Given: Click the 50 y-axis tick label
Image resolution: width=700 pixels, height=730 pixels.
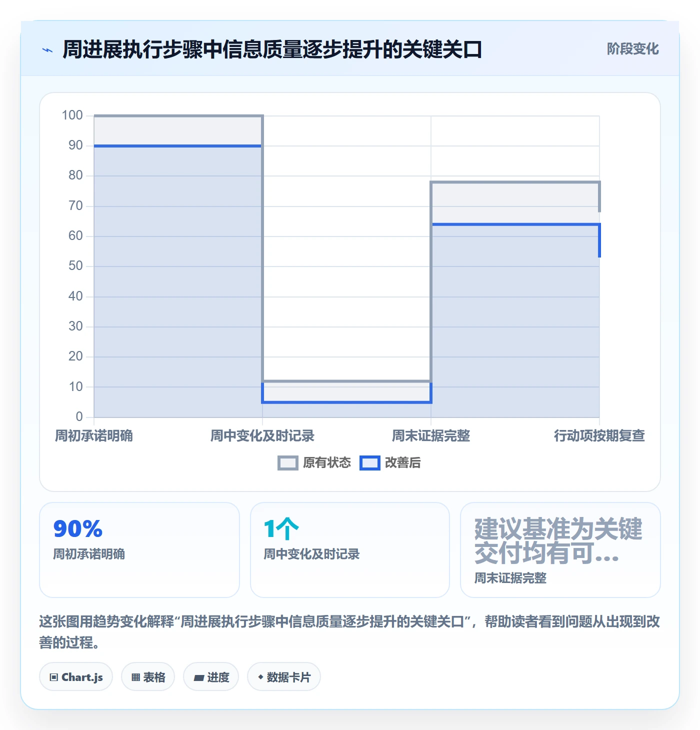Looking at the screenshot, I should tap(76, 266).
